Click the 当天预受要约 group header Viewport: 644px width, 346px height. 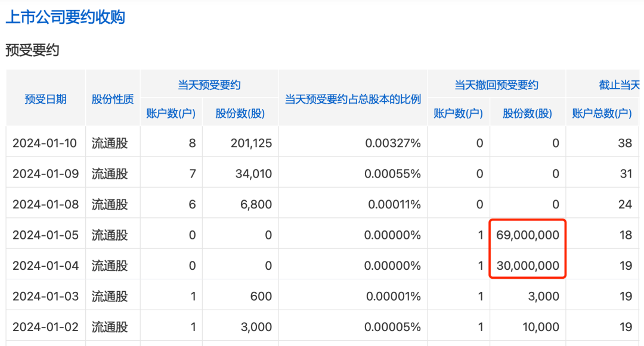[209, 85]
